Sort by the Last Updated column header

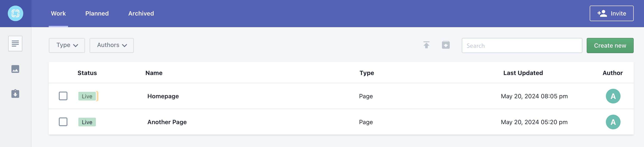[523, 73]
